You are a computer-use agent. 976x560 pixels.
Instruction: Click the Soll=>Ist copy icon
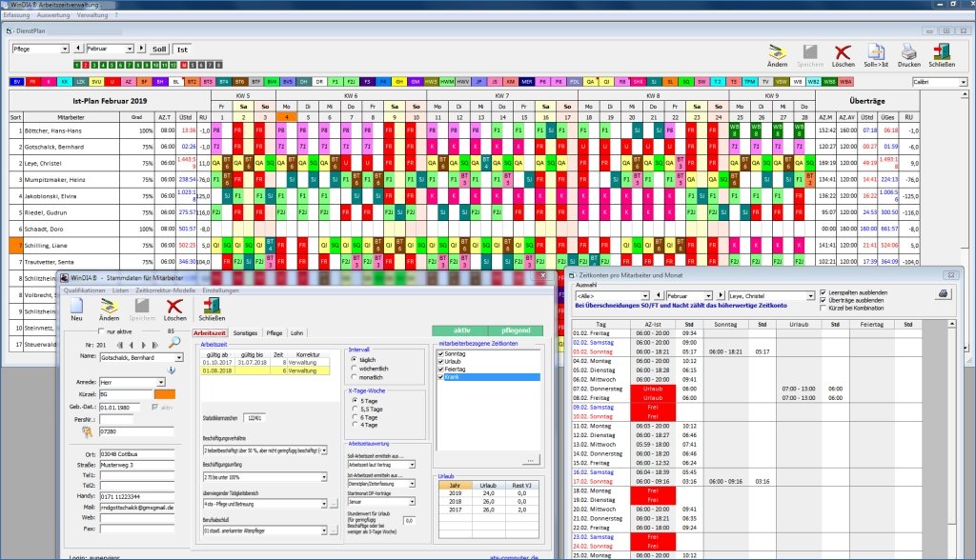(x=876, y=51)
